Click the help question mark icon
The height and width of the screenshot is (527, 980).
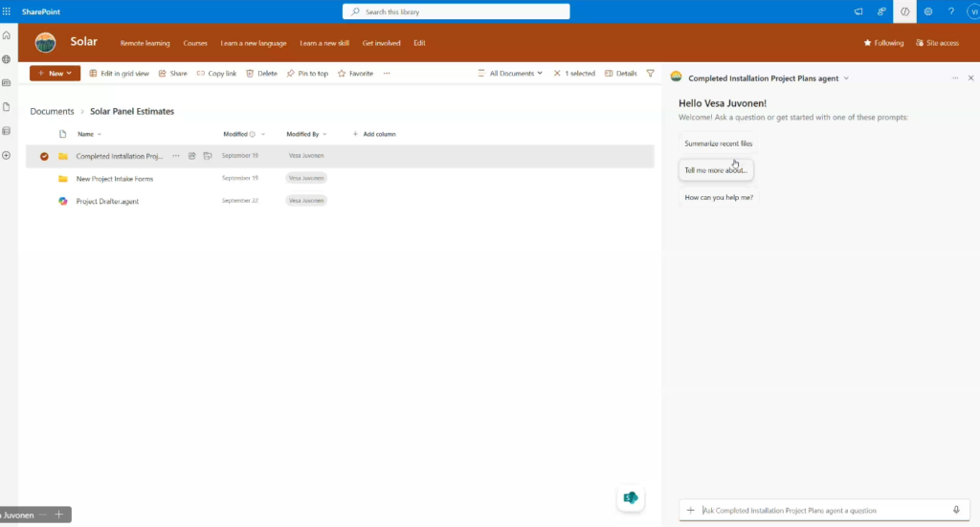coord(950,11)
